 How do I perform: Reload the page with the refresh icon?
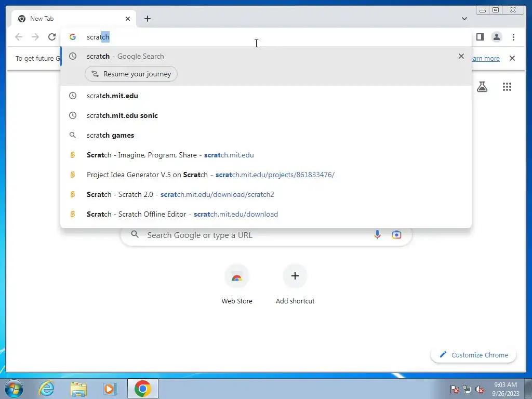pyautogui.click(x=52, y=37)
